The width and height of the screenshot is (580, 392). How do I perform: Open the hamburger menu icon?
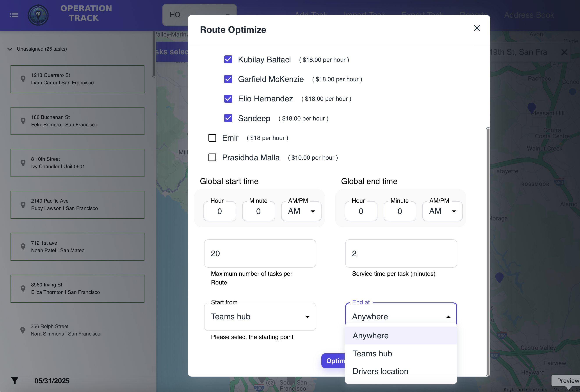(14, 15)
